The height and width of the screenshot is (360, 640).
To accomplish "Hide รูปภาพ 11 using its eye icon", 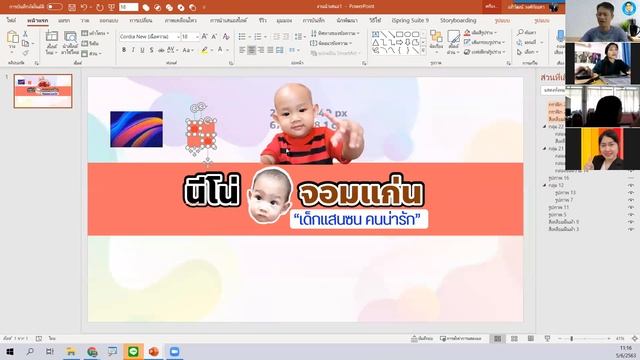I will (x=631, y=207).
